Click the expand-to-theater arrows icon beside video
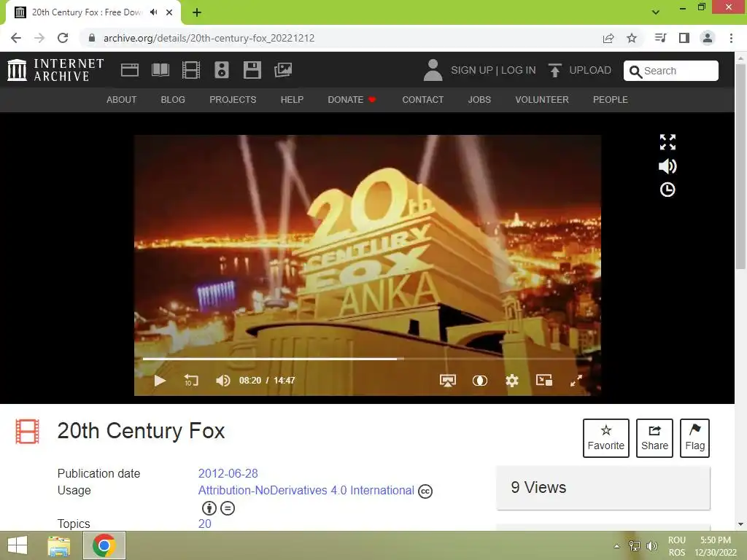This screenshot has height=560, width=747. tap(667, 142)
